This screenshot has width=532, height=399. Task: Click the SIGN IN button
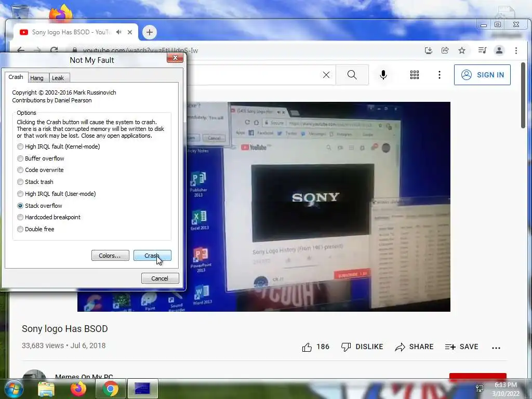click(x=482, y=75)
